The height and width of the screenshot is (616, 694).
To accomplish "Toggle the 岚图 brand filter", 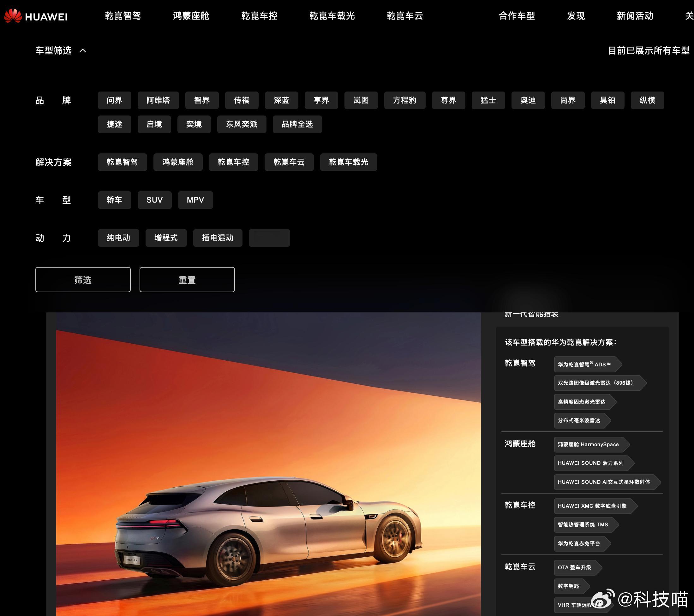I will click(x=361, y=100).
